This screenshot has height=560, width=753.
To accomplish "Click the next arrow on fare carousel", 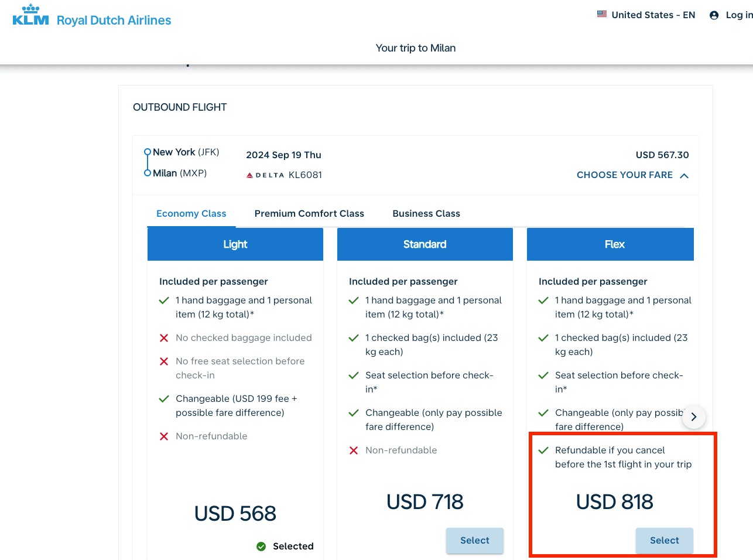I will click(x=694, y=417).
